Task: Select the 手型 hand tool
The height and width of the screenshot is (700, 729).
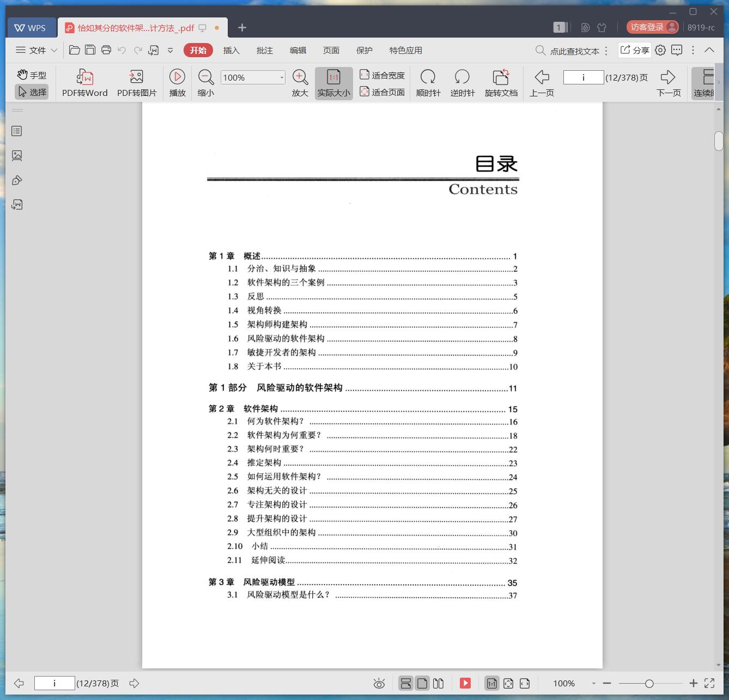Action: click(32, 75)
